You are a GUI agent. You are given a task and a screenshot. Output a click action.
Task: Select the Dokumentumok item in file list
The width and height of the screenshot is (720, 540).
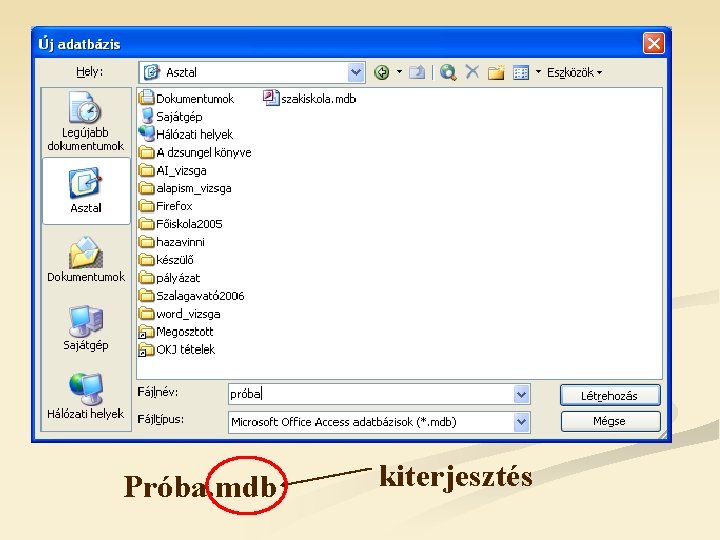[x=186, y=99]
